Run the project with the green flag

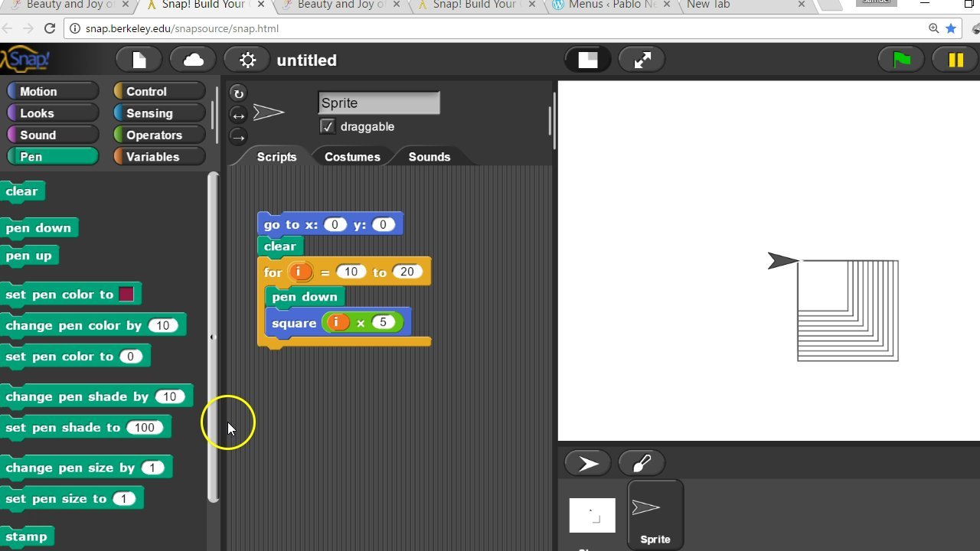(x=900, y=59)
